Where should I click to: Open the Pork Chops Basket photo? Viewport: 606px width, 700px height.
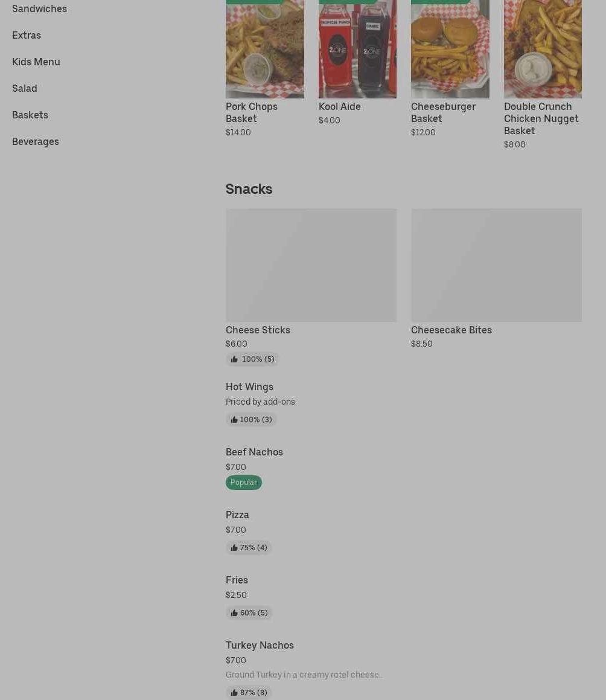point(264,49)
